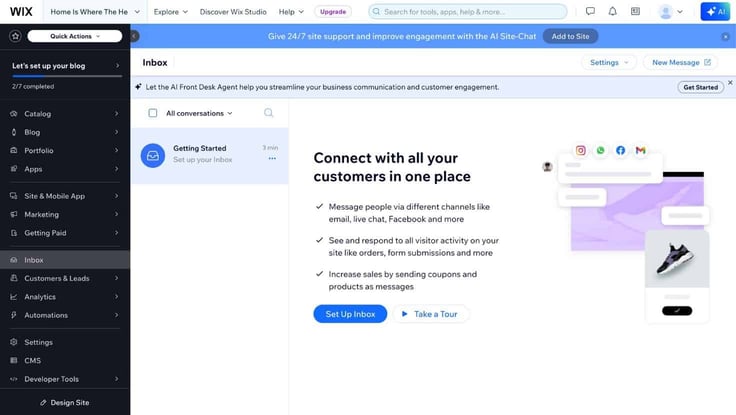Open the user account avatar
This screenshot has width=736, height=415.
[665, 12]
